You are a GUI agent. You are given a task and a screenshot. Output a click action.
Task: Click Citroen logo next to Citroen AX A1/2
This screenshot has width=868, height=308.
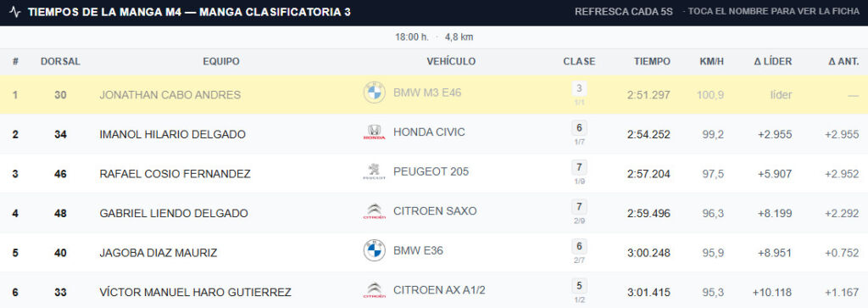click(374, 290)
